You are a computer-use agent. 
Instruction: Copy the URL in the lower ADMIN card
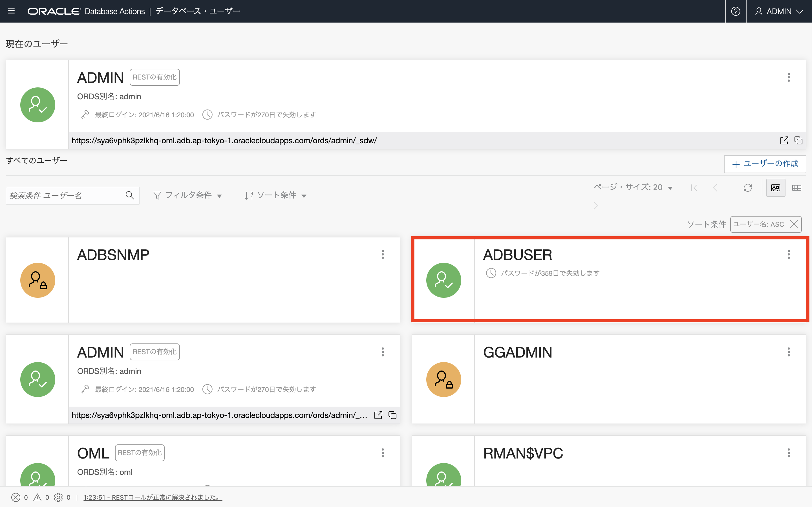[392, 415]
